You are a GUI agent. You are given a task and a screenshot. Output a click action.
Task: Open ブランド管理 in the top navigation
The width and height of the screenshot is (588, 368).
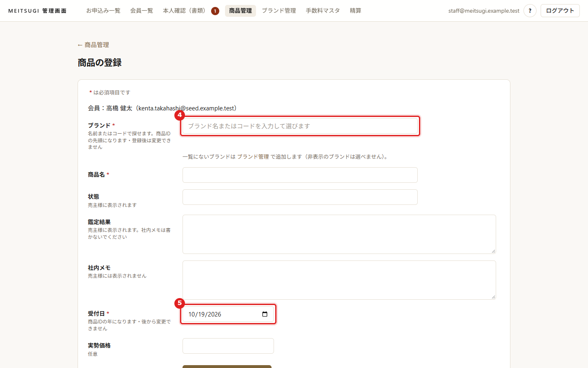279,11
